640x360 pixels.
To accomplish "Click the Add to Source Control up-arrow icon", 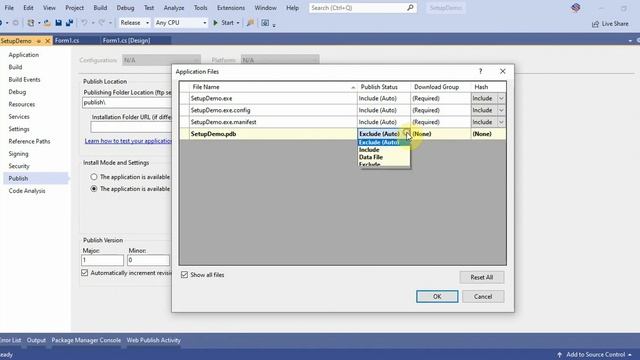I will pyautogui.click(x=560, y=354).
